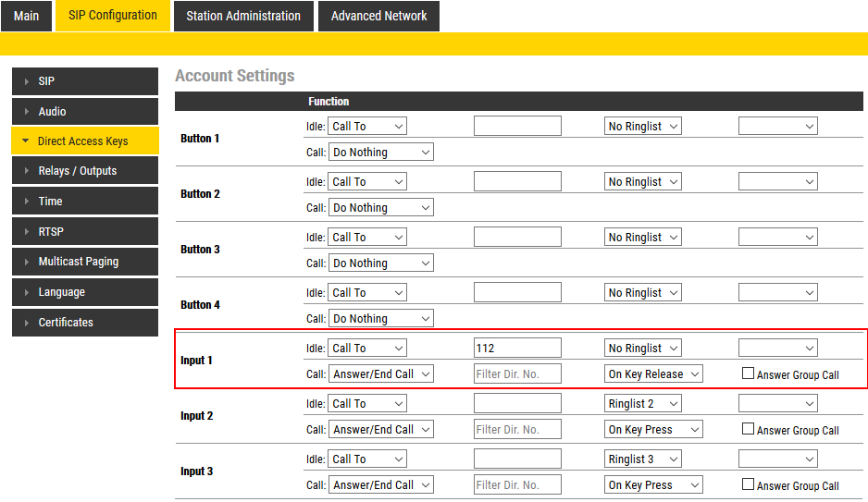Open the Advanced Network tab

pos(378,16)
